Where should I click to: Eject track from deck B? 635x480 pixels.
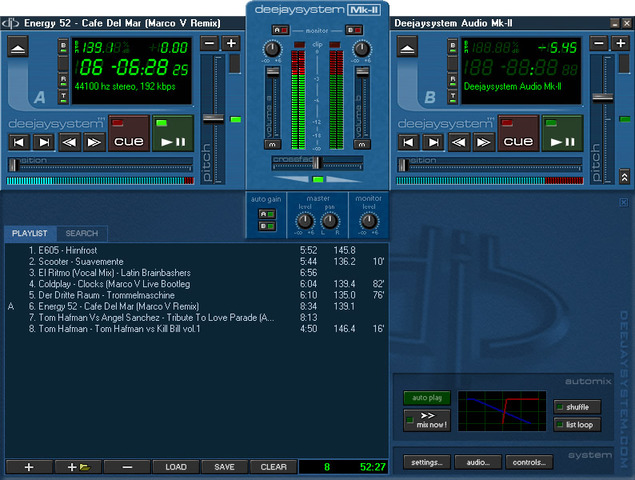pyautogui.click(x=407, y=46)
